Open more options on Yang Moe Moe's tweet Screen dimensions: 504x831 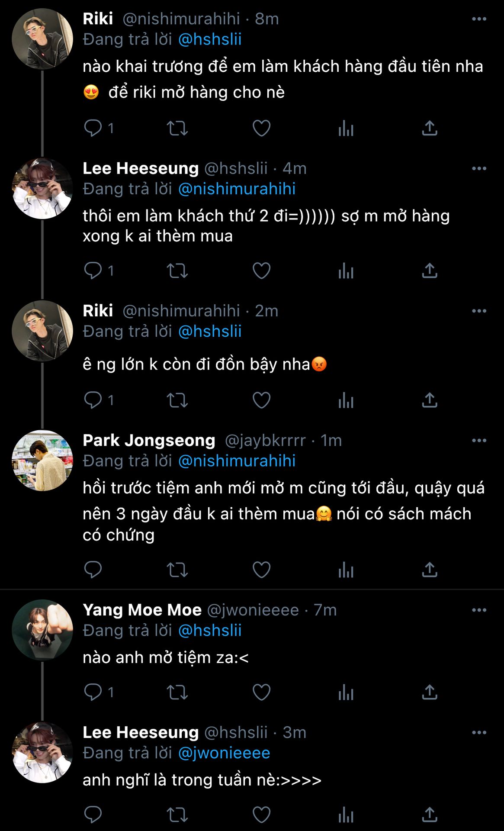point(479,610)
